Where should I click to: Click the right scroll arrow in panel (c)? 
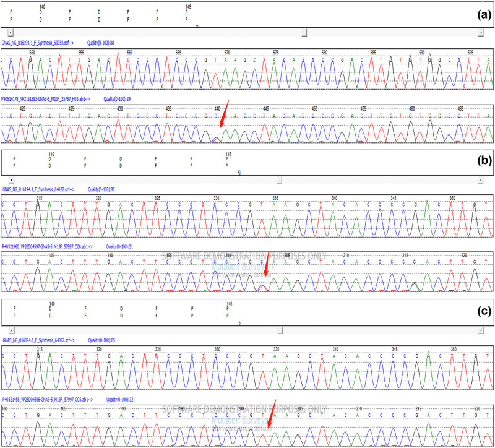click(481, 330)
